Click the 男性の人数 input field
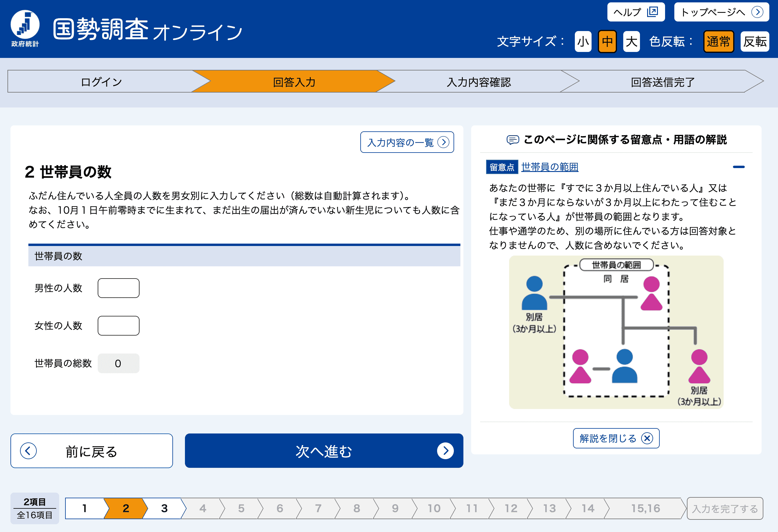Screen dimensions: 778x532 119,288
